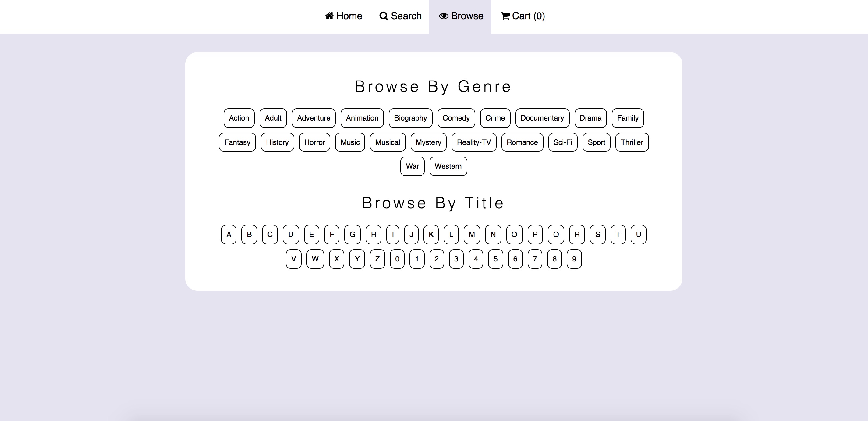Select the Biography genre
This screenshot has width=868, height=421.
410,118
